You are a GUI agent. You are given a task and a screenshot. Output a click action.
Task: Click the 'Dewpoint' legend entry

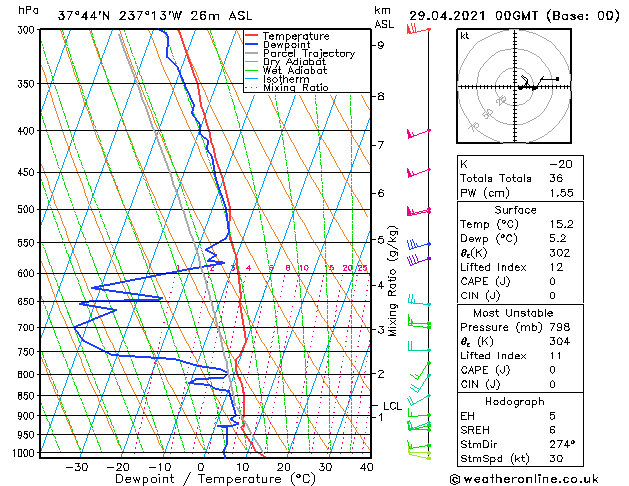tap(286, 45)
